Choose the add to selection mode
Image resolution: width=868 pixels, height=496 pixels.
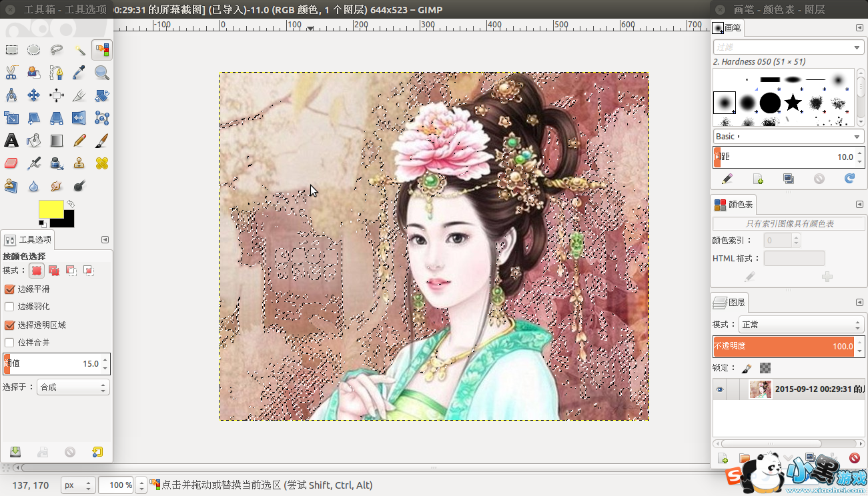[54, 270]
